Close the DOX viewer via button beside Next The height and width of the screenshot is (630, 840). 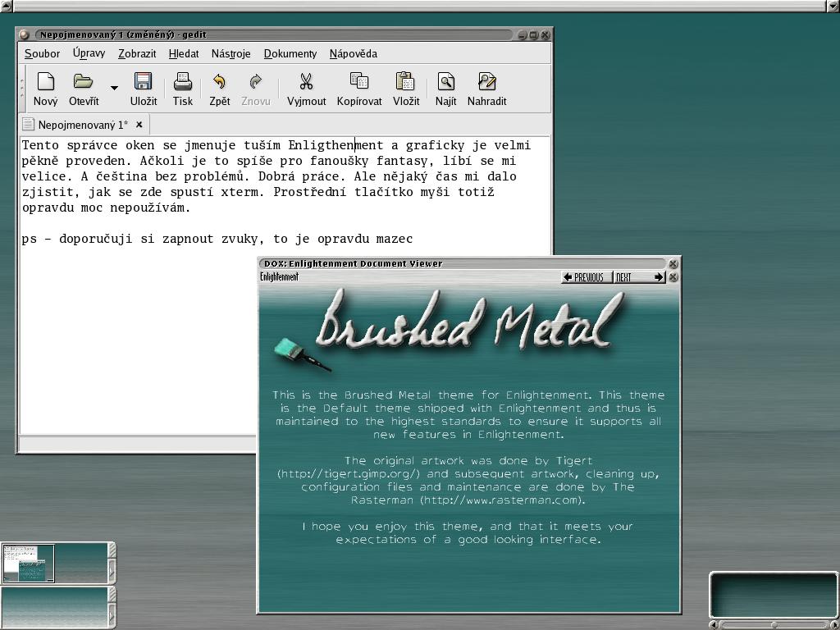pos(673,277)
